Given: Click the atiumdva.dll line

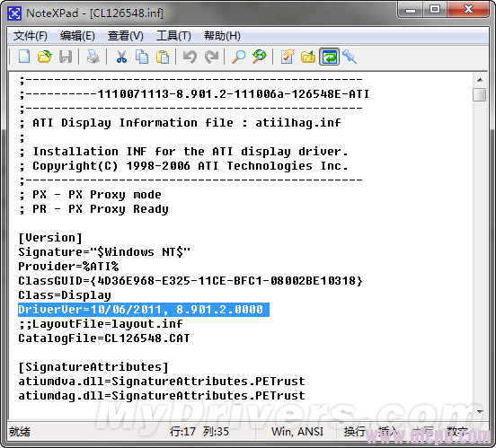Looking at the screenshot, I should point(162,382).
